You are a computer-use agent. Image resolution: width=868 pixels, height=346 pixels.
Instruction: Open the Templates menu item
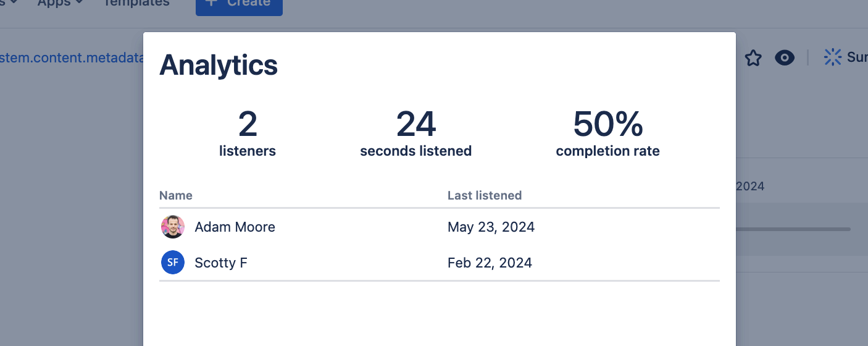tap(136, 3)
